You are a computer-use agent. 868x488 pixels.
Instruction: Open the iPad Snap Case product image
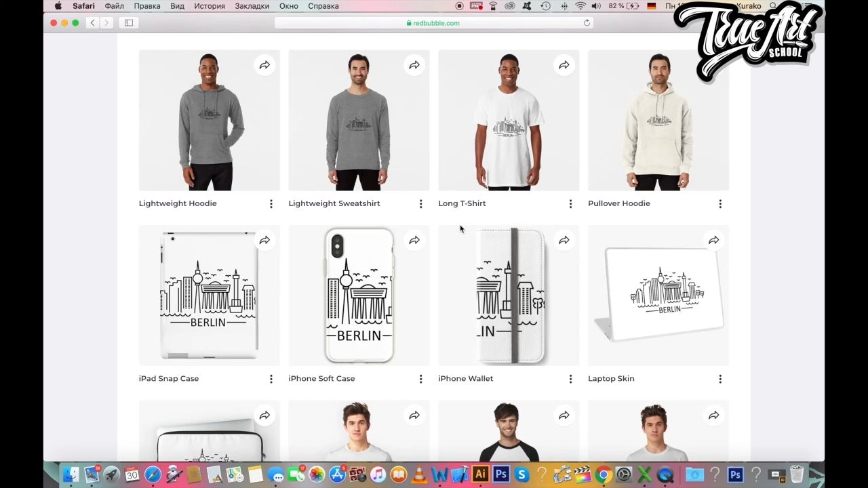click(x=210, y=296)
